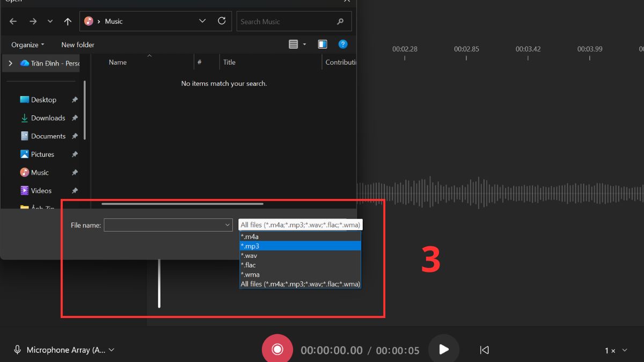Play the recording
The width and height of the screenshot is (644, 362).
pos(444,349)
